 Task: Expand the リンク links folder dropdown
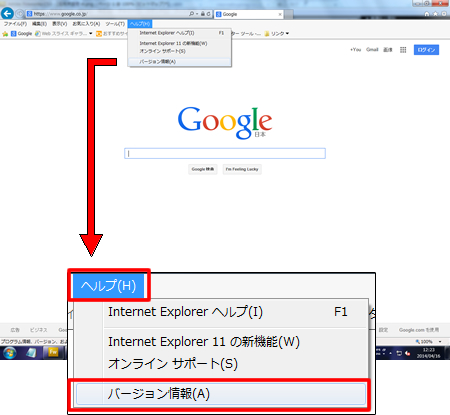287,34
